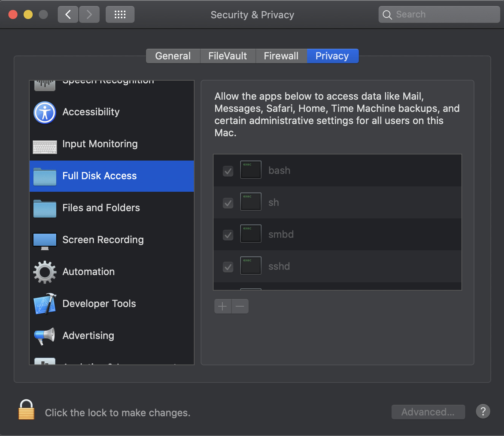Click the Advanced… button

coord(428,412)
